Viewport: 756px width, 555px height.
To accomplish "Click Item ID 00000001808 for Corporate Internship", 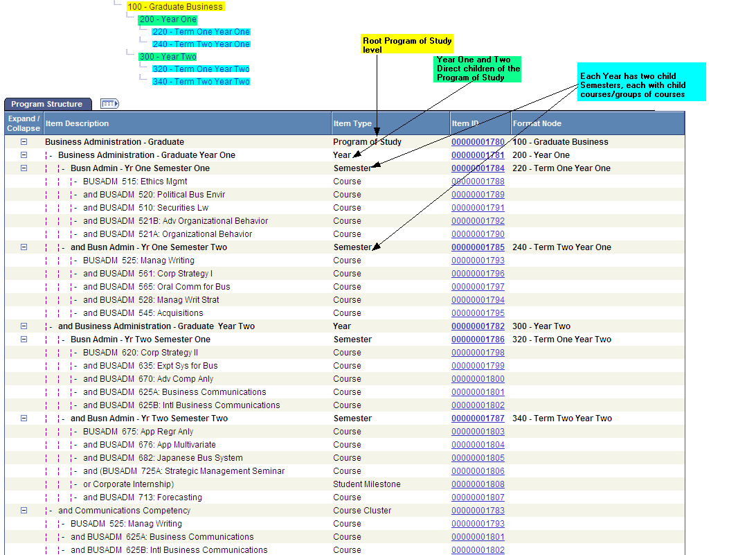I will (x=478, y=484).
